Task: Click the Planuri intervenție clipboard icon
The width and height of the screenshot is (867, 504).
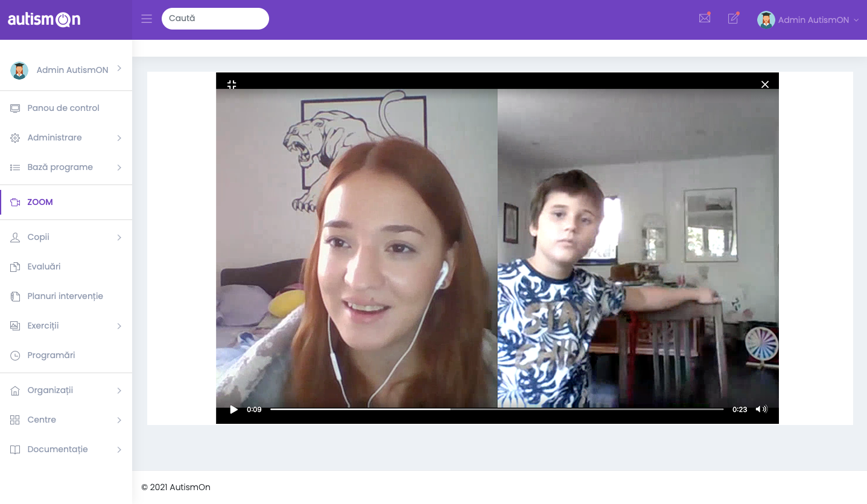Action: point(15,297)
